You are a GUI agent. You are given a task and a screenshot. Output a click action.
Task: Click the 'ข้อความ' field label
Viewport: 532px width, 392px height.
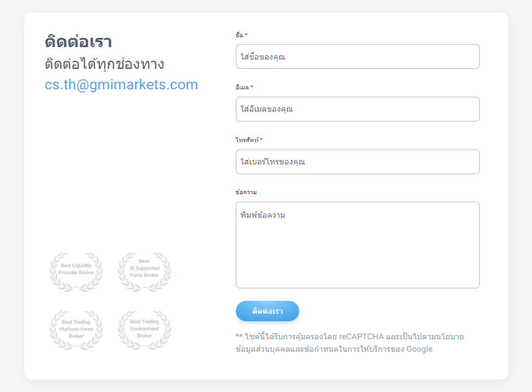click(246, 192)
